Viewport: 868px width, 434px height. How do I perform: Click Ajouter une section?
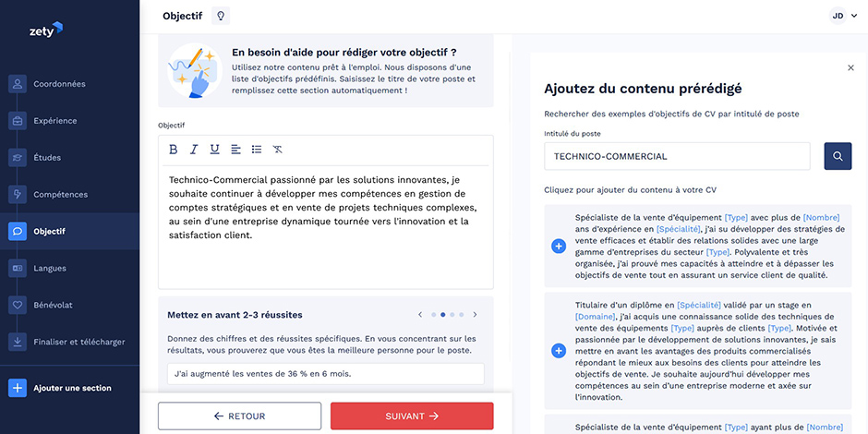click(x=70, y=388)
